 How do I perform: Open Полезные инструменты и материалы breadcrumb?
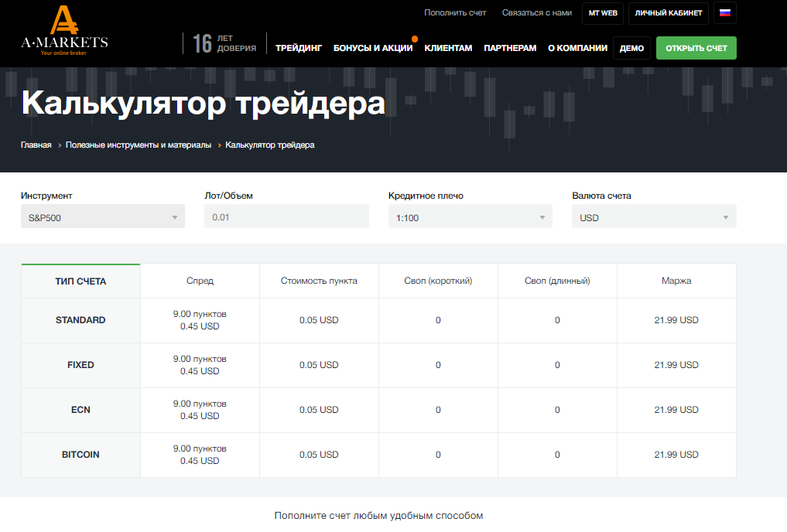(139, 145)
